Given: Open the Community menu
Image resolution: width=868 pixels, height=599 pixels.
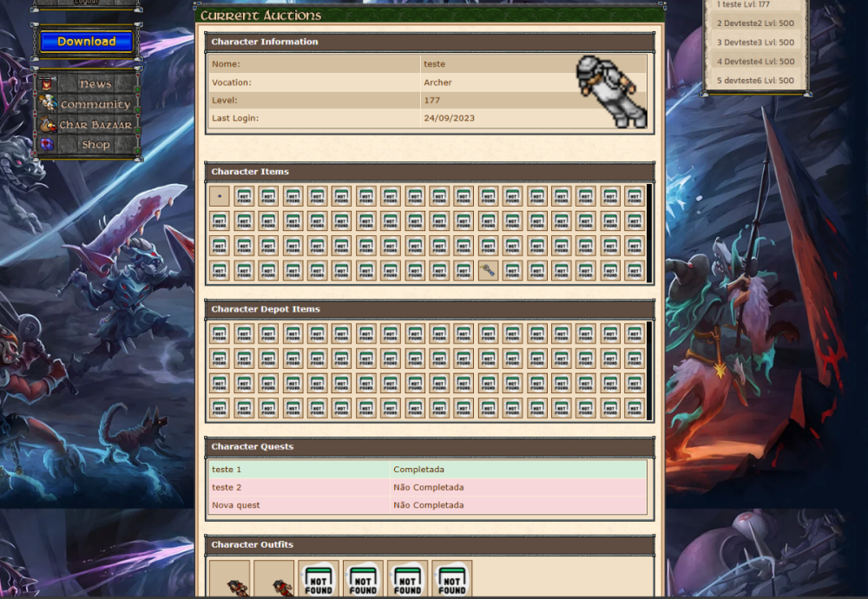Looking at the screenshot, I should pos(95,104).
